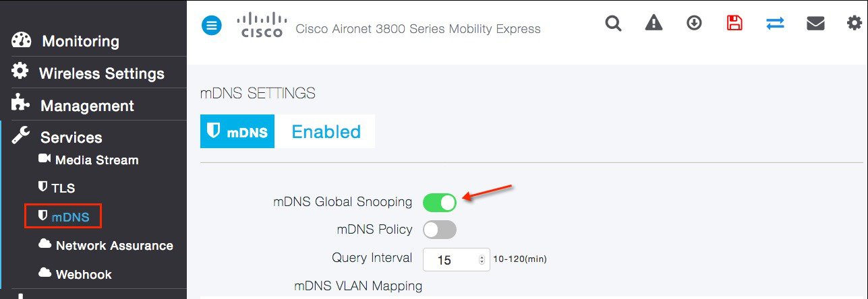This screenshot has width=868, height=299.
Task: Expand the Management sidebar section
Action: 87,106
